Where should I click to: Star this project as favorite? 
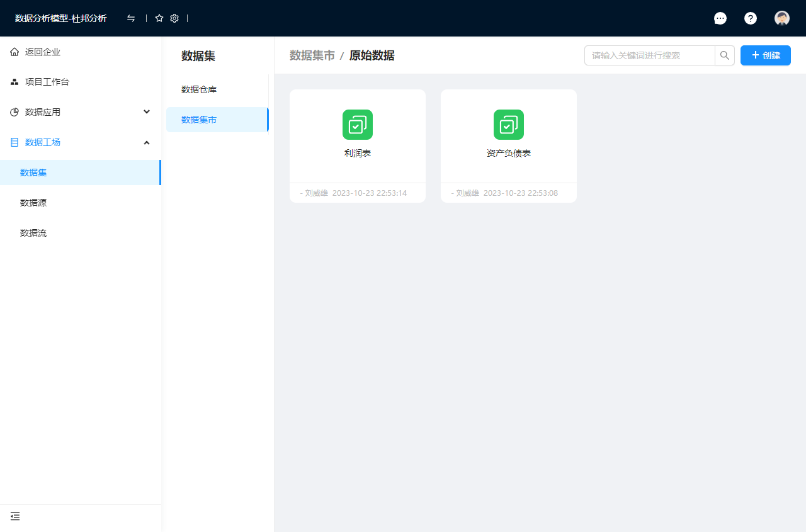coord(159,18)
